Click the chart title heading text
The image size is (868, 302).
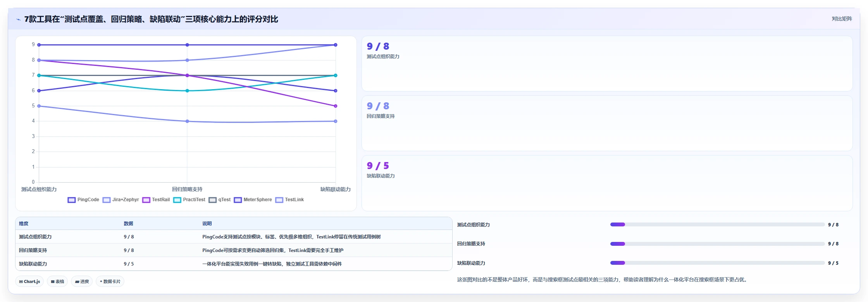pos(151,19)
